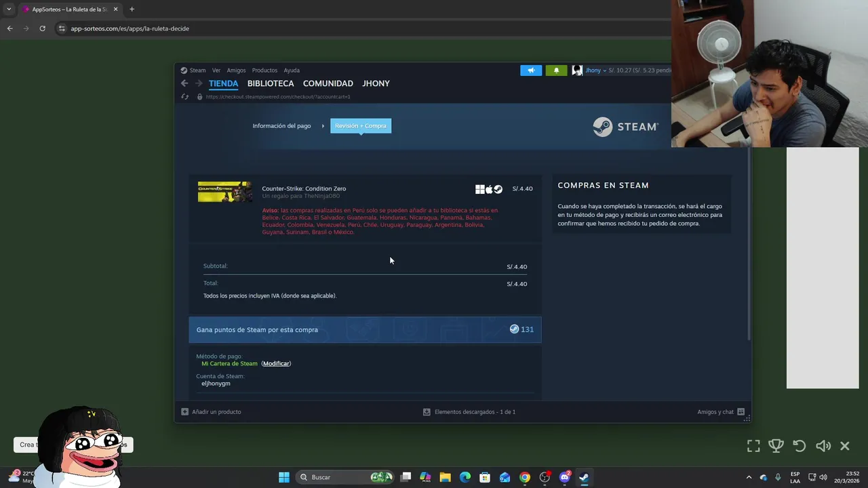
Task: Click the Mi Cartera de Steam text
Action: pyautogui.click(x=229, y=364)
